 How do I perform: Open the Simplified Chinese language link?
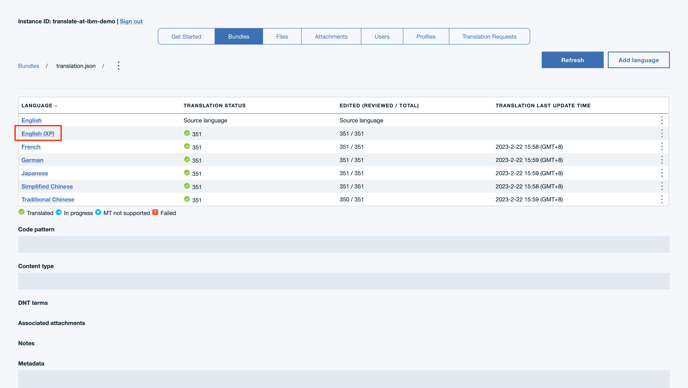(47, 186)
